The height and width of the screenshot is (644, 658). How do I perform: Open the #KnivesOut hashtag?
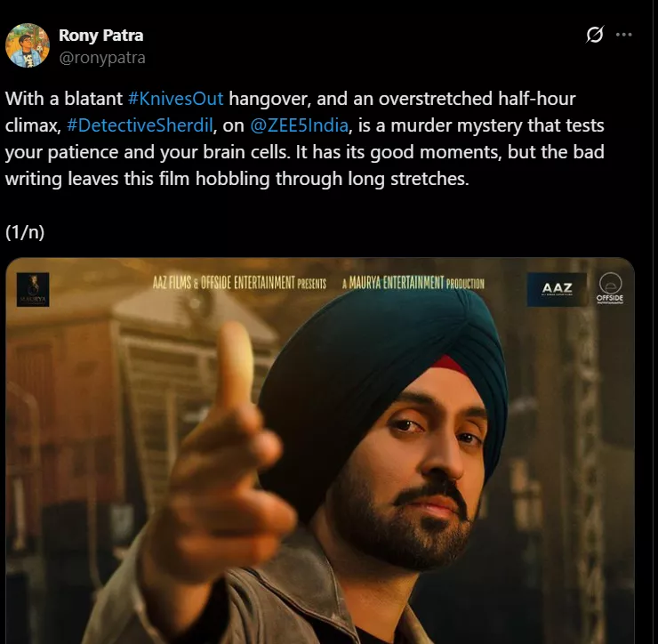(175, 99)
